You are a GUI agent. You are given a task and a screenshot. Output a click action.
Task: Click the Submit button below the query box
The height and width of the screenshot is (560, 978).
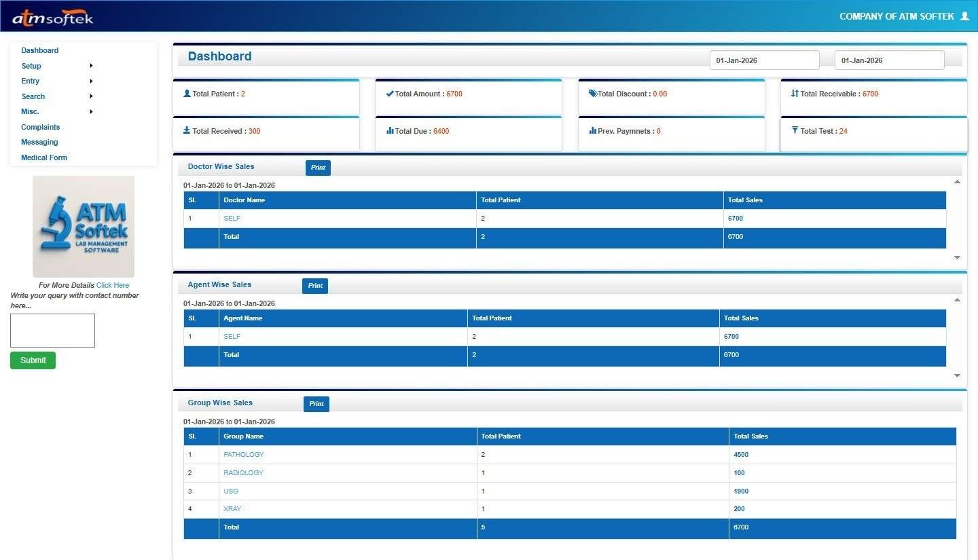(32, 360)
